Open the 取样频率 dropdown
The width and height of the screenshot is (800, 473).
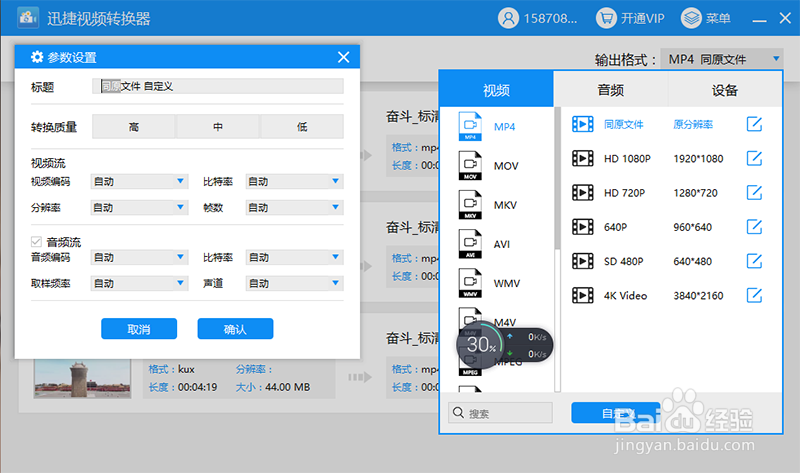(139, 283)
